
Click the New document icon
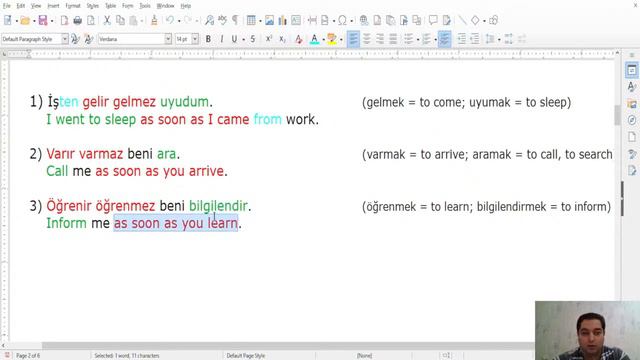pyautogui.click(x=8, y=20)
